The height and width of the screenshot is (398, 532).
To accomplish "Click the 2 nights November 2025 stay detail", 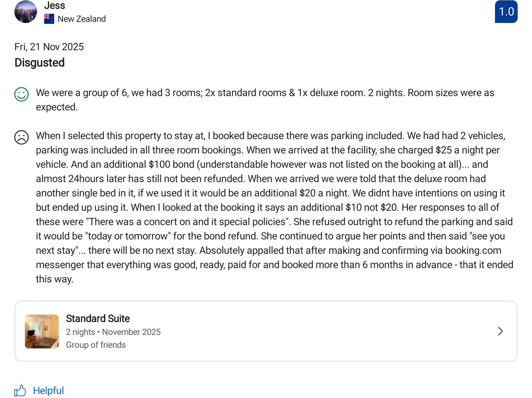I will [113, 332].
